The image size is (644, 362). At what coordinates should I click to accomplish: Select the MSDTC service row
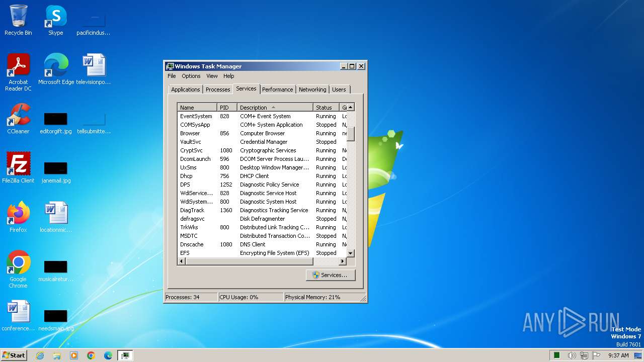pos(262,236)
